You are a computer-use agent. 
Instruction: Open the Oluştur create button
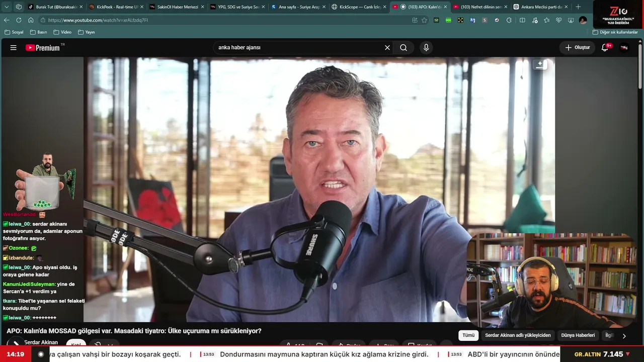pyautogui.click(x=577, y=48)
